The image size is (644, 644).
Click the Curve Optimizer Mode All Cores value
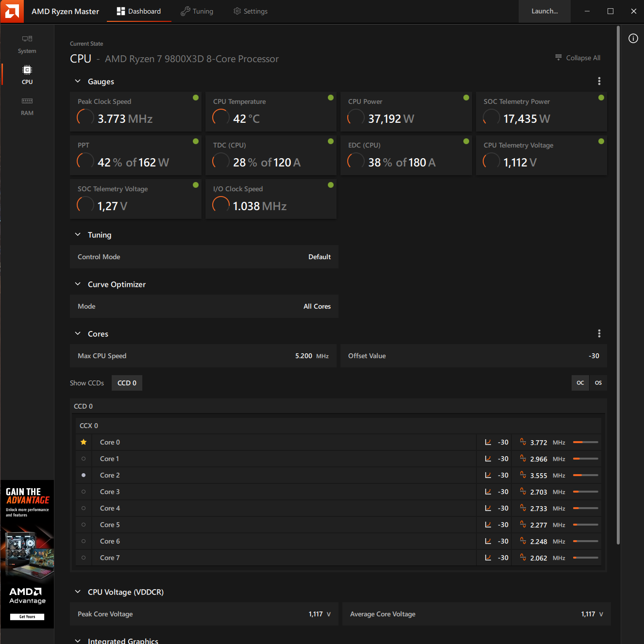[x=317, y=306]
